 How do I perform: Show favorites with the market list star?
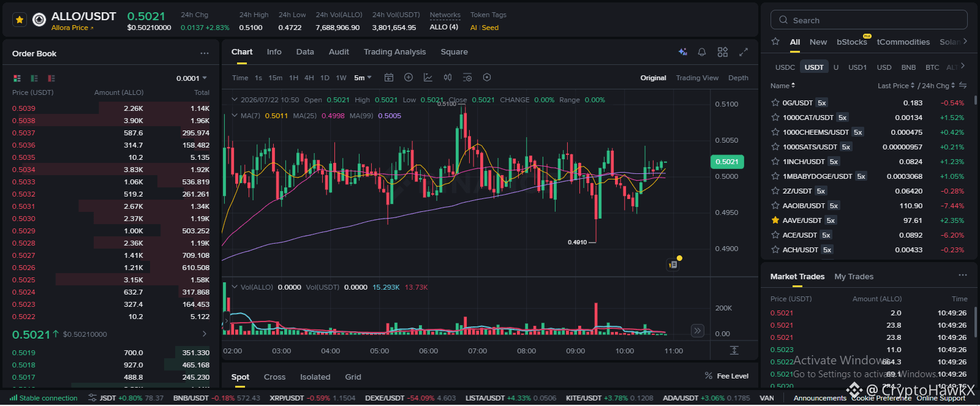click(x=775, y=42)
